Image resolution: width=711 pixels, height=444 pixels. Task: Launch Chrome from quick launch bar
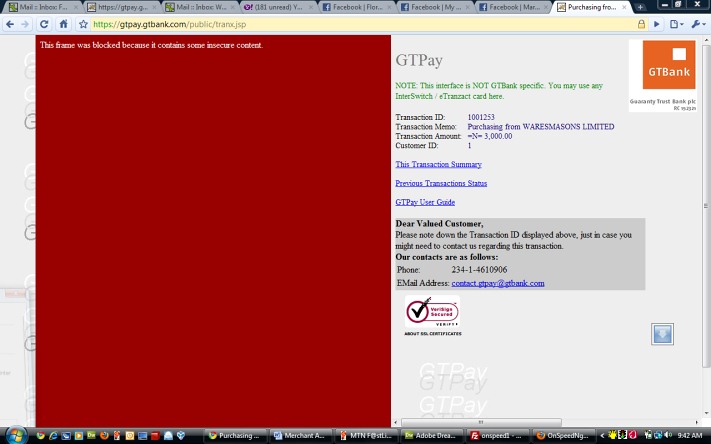click(40, 435)
